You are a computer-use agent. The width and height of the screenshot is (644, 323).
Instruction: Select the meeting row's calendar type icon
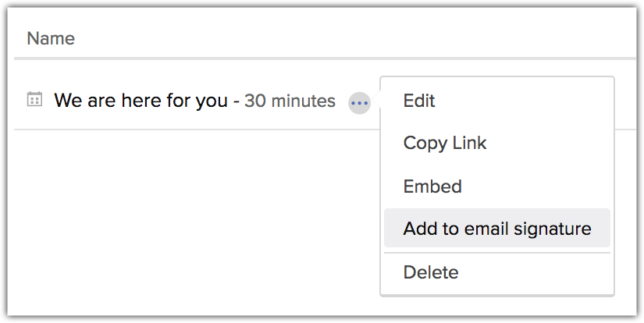(34, 99)
